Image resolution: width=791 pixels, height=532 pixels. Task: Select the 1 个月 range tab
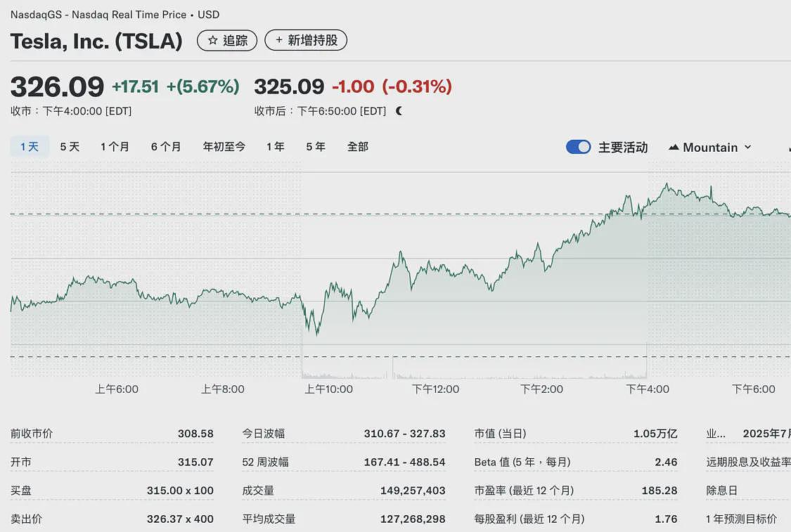coord(115,147)
